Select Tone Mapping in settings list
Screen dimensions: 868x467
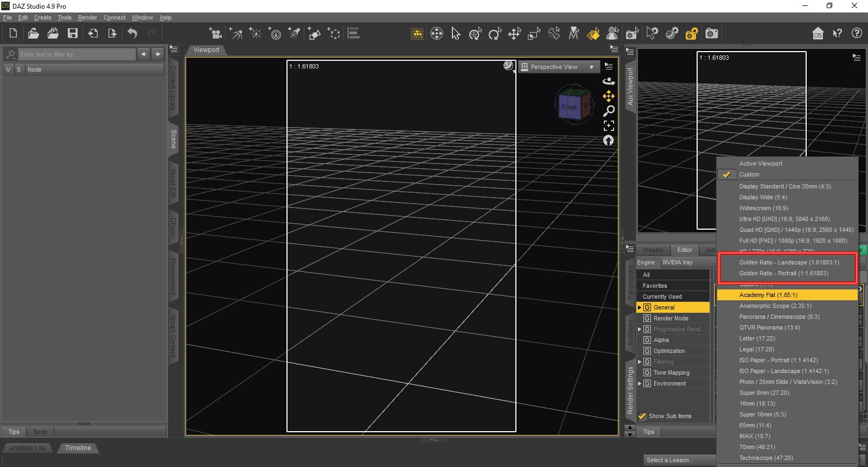[671, 373]
